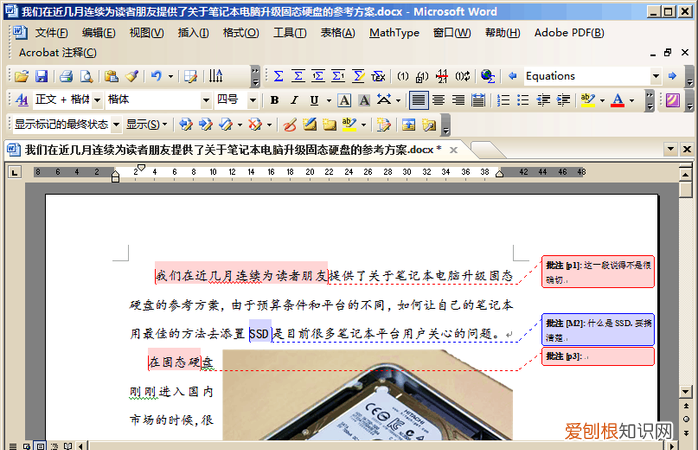Click the review toolbar highlight pen
The width and height of the screenshot is (698, 450).
pos(349,125)
